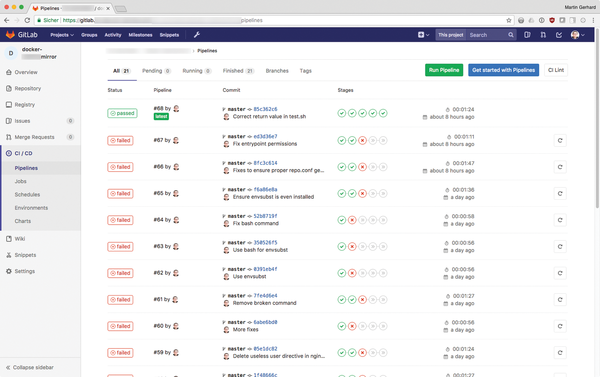Open the CI Lint button
Viewport: 600px width, 377px height.
coord(556,70)
